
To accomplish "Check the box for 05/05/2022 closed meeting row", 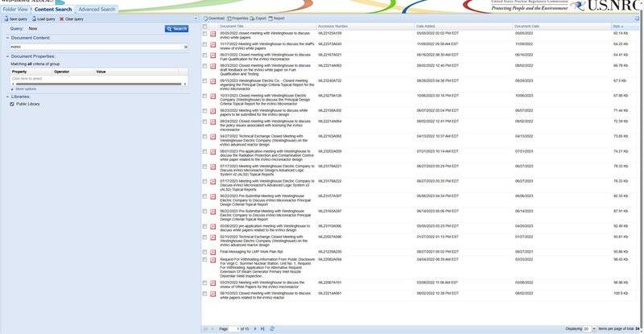I will [204, 33].
